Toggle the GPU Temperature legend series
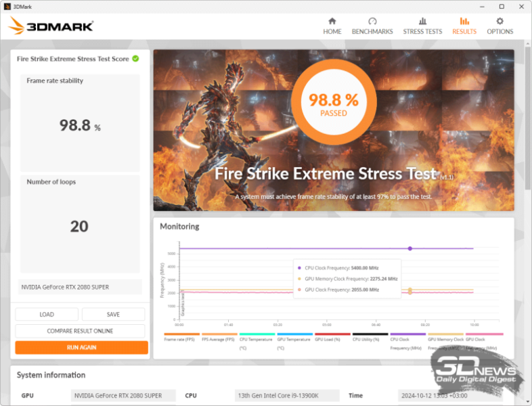532x406 pixels. tap(294, 334)
